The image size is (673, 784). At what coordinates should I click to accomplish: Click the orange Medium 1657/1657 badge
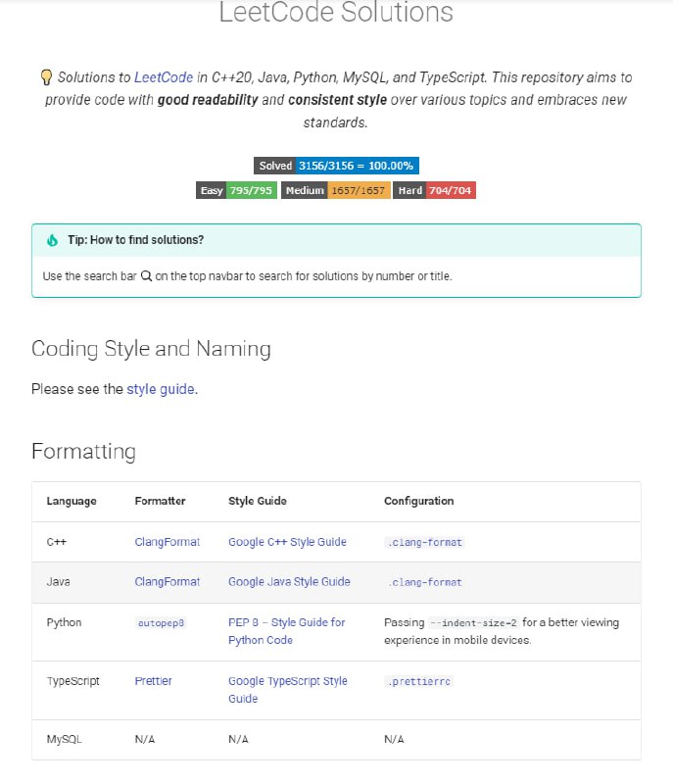point(335,191)
